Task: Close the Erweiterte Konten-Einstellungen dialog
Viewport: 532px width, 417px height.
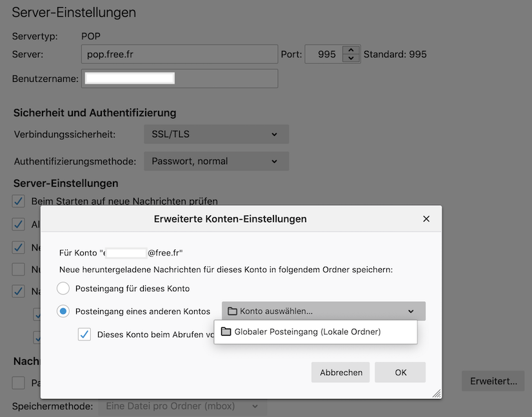Action: click(x=426, y=219)
